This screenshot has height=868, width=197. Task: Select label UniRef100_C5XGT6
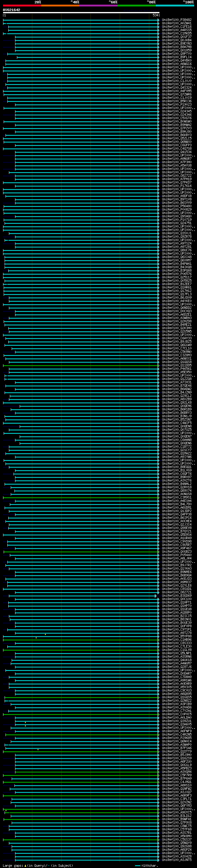click(177, 118)
